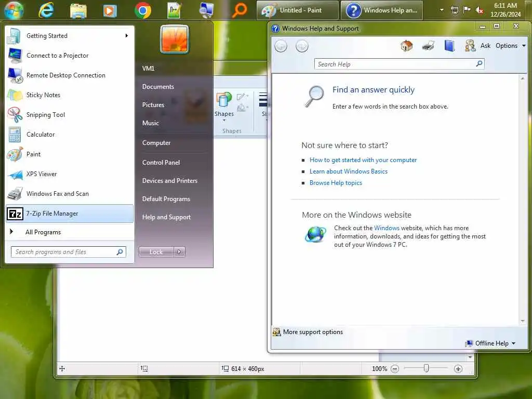Show hidden system tray icons arrow
This screenshot has height=399, width=532.
click(442, 10)
